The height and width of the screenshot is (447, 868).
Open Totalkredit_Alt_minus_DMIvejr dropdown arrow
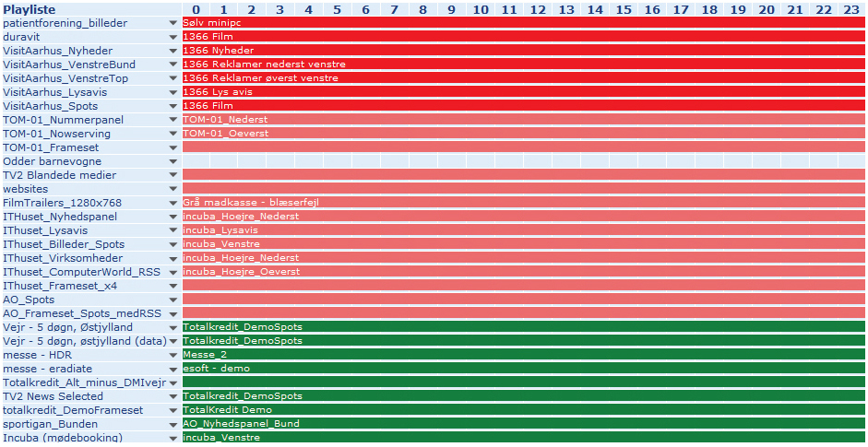173,382
